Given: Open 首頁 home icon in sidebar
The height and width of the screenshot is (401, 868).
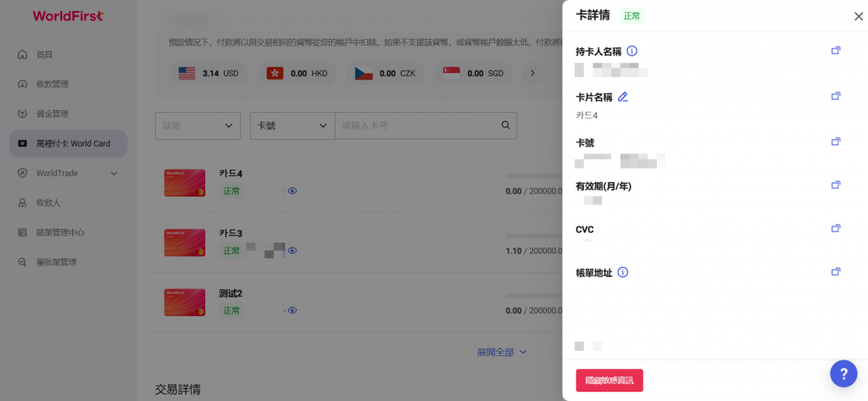Looking at the screenshot, I should click(x=23, y=54).
